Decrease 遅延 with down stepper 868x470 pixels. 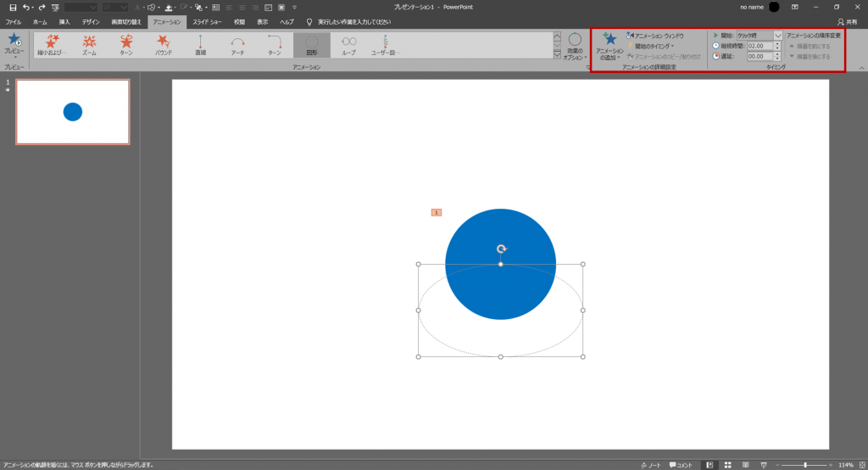778,59
